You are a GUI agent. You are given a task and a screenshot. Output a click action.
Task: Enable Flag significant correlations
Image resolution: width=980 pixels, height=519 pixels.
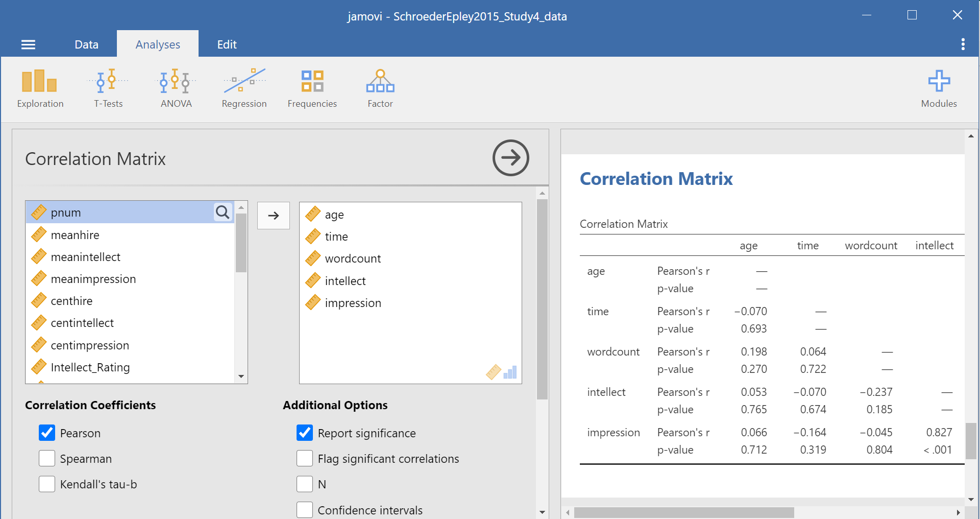(x=305, y=458)
